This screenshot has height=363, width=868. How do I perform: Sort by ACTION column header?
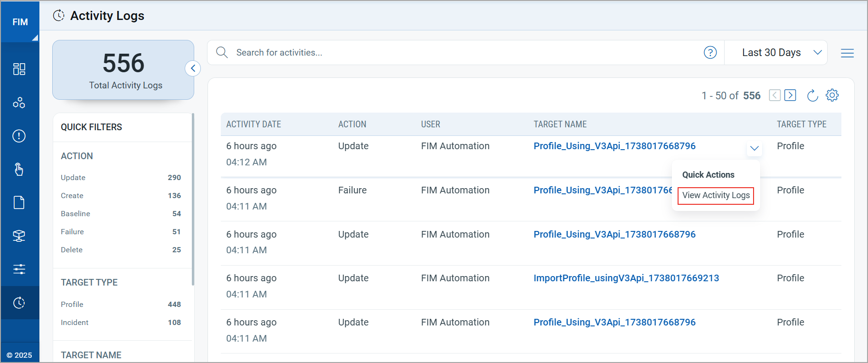click(352, 124)
